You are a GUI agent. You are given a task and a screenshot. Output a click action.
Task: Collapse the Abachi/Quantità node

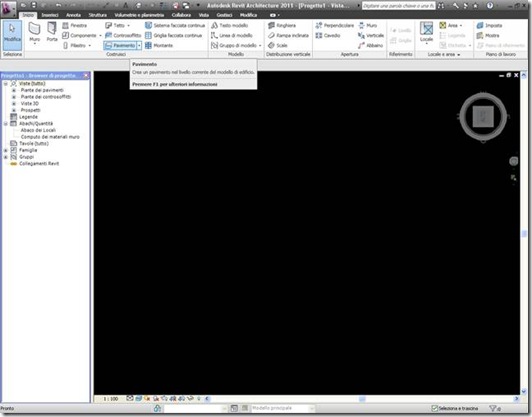(x=6, y=124)
